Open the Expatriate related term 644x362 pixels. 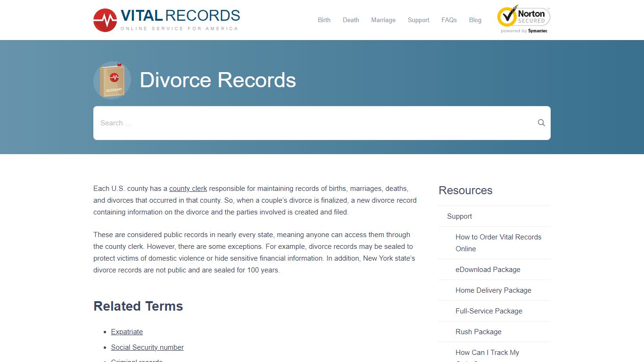point(127,332)
